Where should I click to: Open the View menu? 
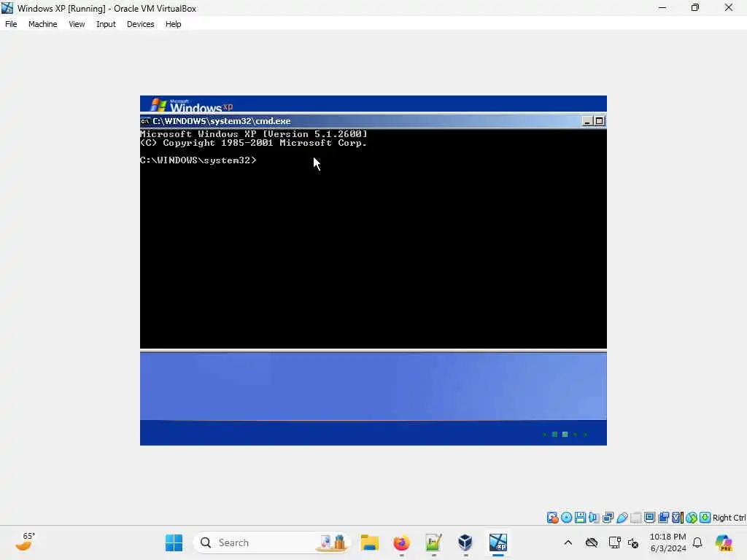tap(77, 24)
